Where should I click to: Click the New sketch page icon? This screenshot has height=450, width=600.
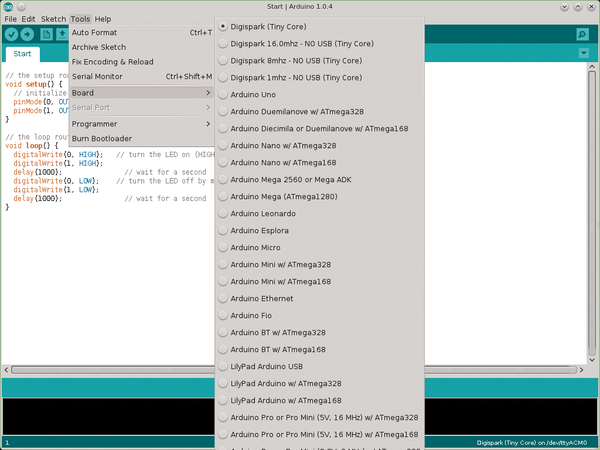[46, 34]
